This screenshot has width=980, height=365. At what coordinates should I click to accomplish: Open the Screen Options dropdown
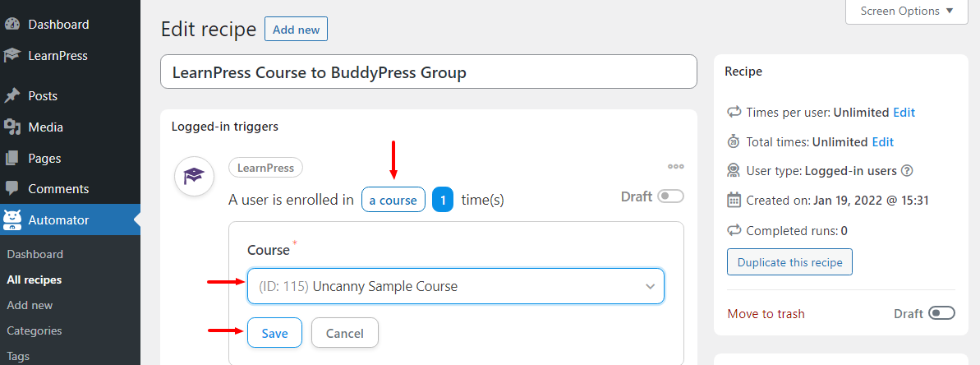[907, 12]
